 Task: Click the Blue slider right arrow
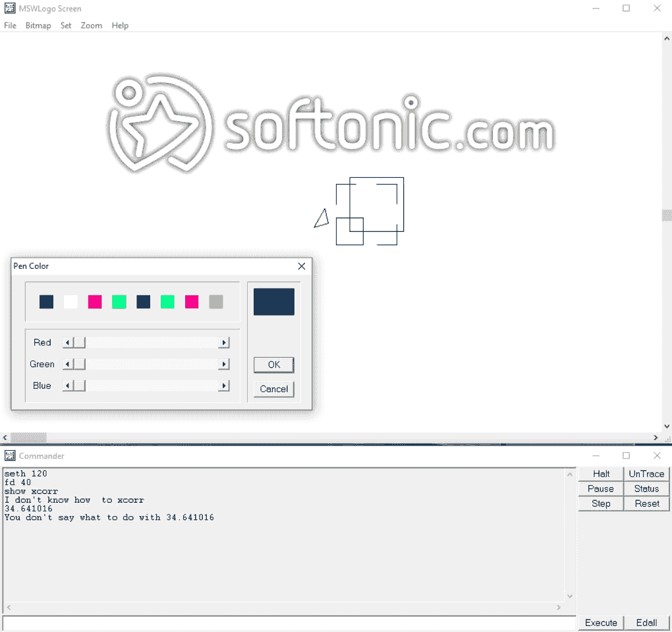point(223,386)
